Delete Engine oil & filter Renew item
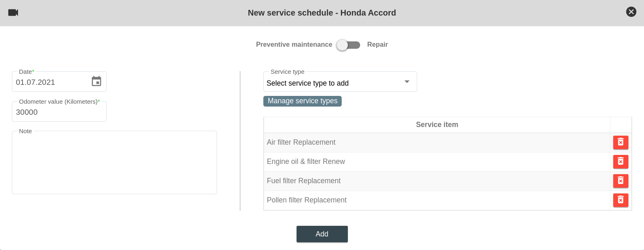The width and height of the screenshot is (644, 250). click(620, 161)
